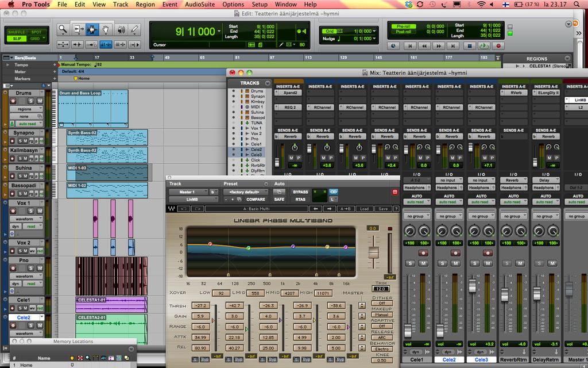Enable SPOT edit mode
This screenshot has height=368, width=588.
(x=37, y=32)
